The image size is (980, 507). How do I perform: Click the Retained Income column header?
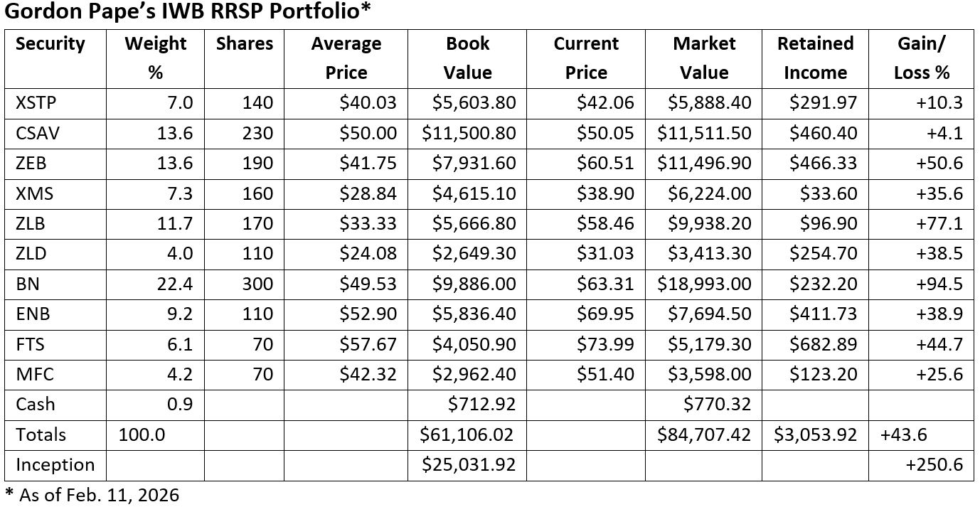coord(815,58)
